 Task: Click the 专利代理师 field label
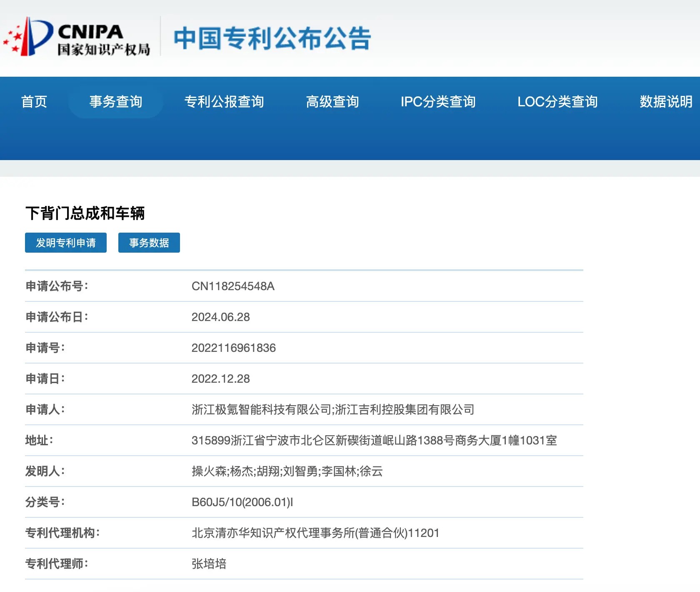[57, 564]
